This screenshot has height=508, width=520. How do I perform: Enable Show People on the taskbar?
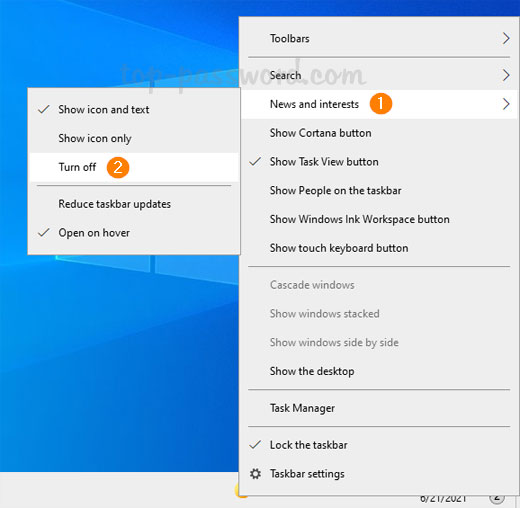tap(379, 190)
